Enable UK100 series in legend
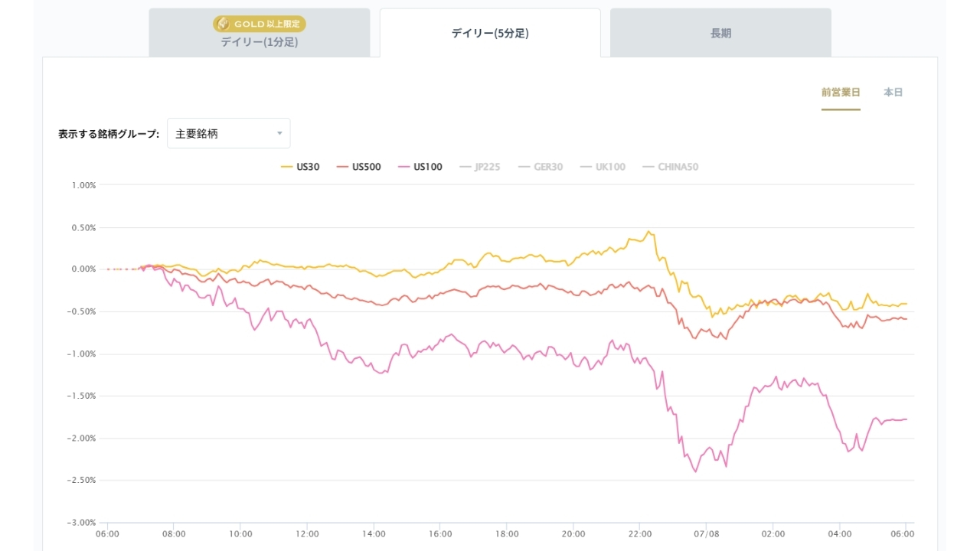 click(603, 167)
